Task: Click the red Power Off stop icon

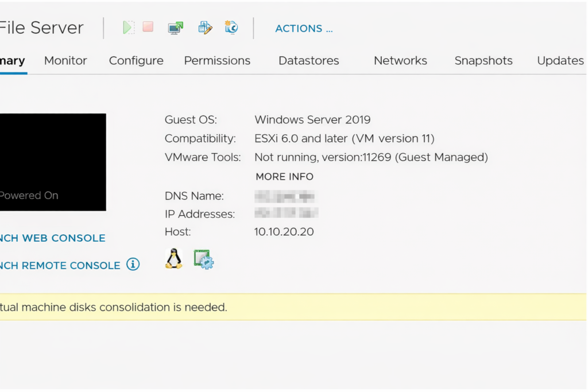Action: (x=148, y=27)
